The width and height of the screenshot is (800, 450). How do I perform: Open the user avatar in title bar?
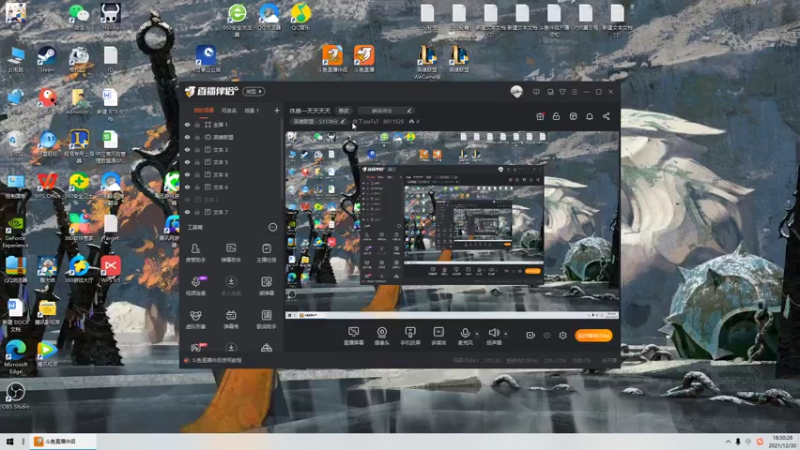point(516,92)
